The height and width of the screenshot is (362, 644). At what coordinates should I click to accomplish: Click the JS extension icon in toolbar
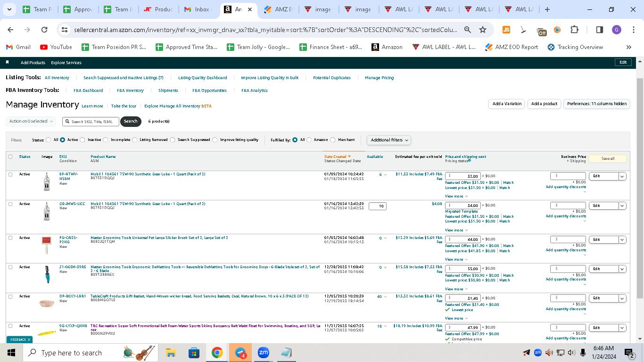tap(506, 30)
